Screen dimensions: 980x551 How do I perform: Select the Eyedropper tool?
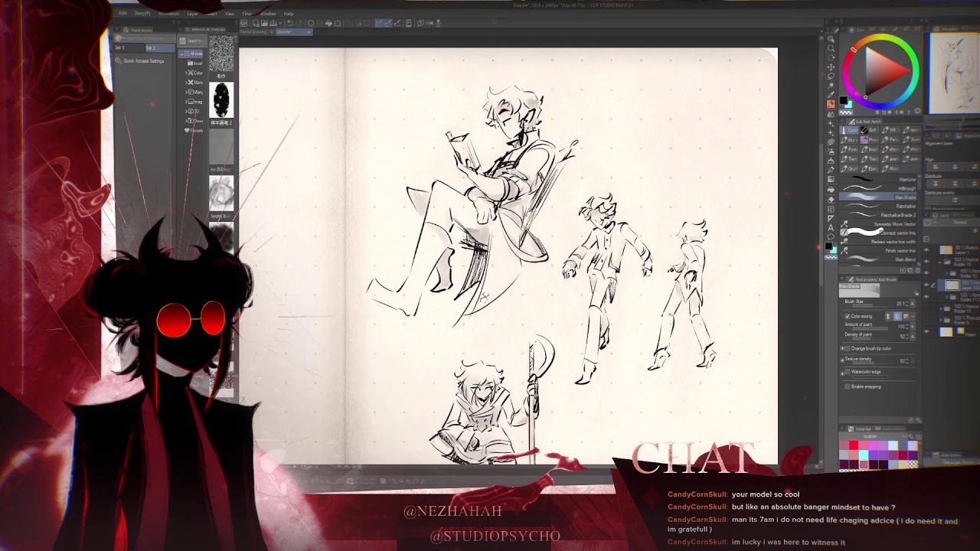pos(831,94)
